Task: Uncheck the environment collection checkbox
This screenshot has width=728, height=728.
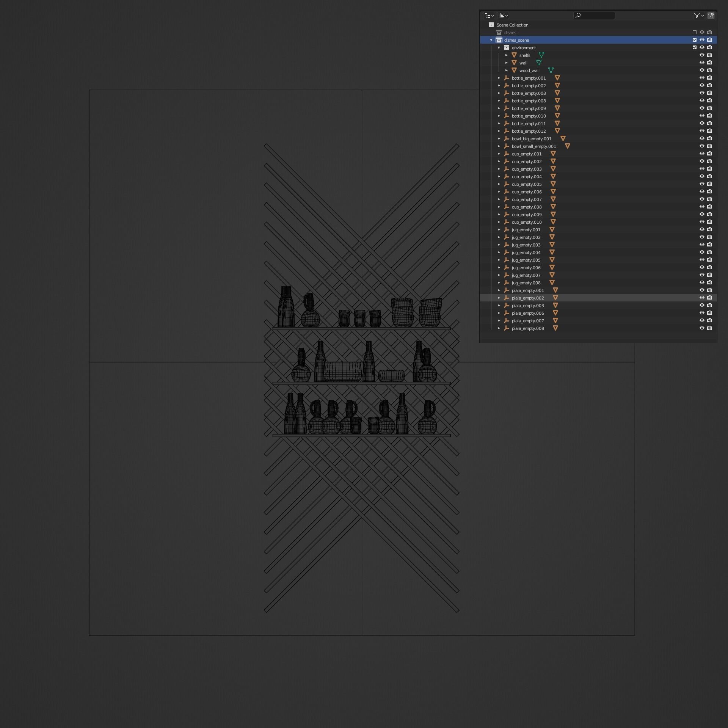Action: [x=695, y=48]
